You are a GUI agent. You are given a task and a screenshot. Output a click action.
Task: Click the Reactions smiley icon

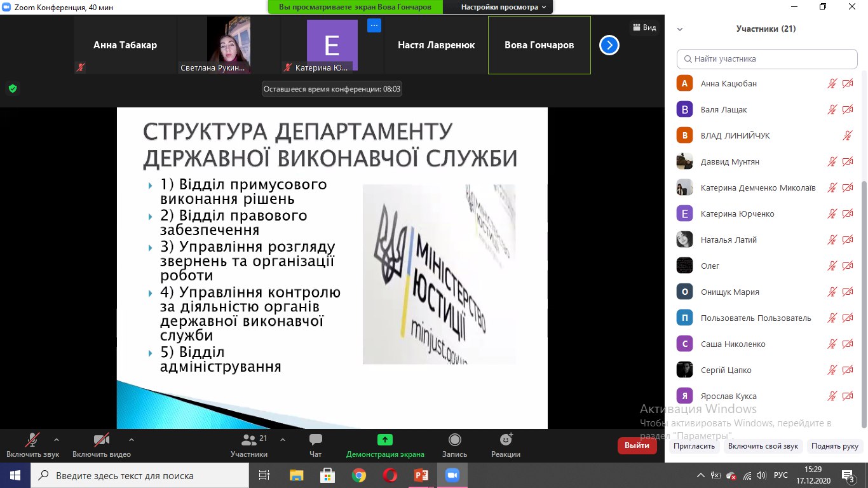(506, 440)
